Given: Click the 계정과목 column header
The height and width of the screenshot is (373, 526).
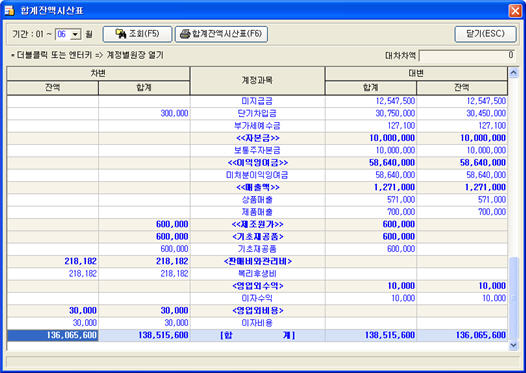Looking at the screenshot, I should [257, 81].
